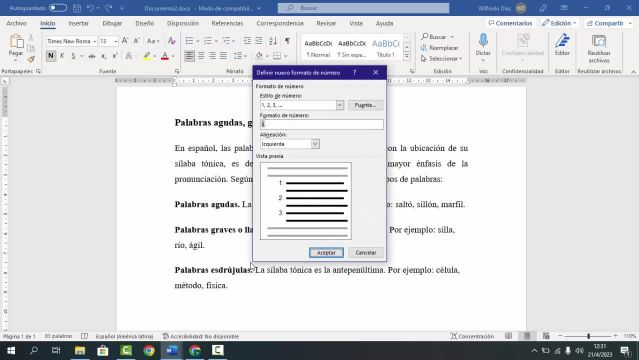The height and width of the screenshot is (360, 639).
Task: Click the multilevel list icon
Action: click(226, 41)
